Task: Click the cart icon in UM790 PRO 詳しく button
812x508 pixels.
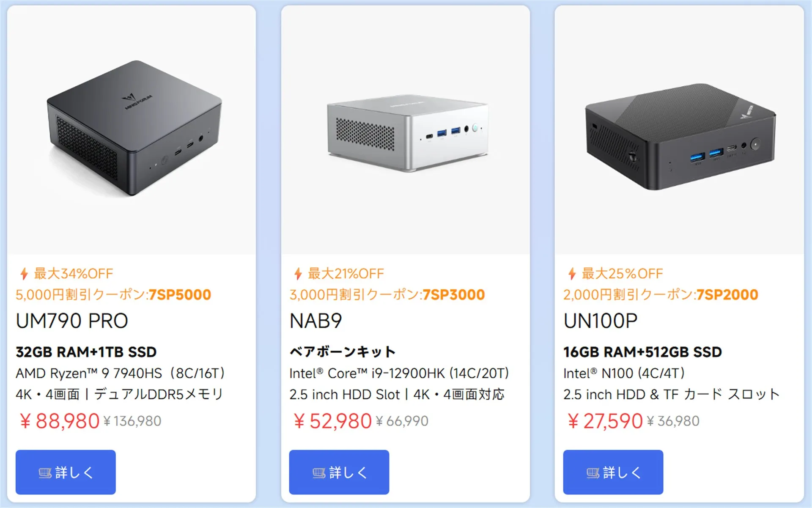Action: [x=45, y=473]
